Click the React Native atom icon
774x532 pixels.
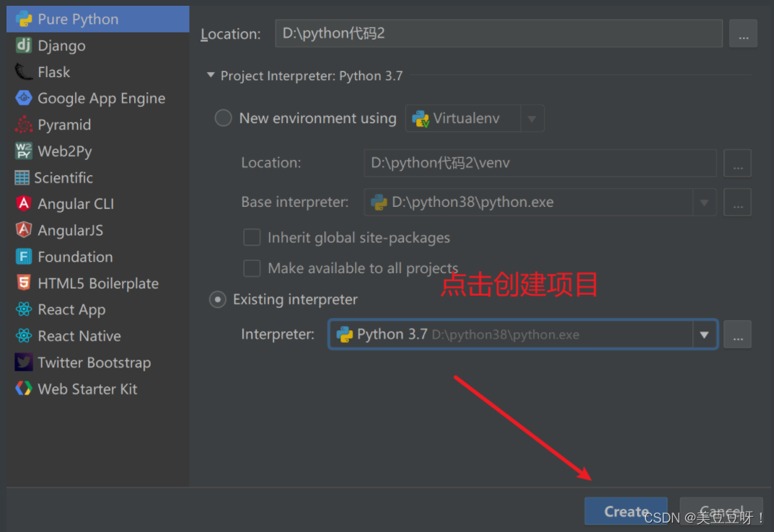[24, 336]
